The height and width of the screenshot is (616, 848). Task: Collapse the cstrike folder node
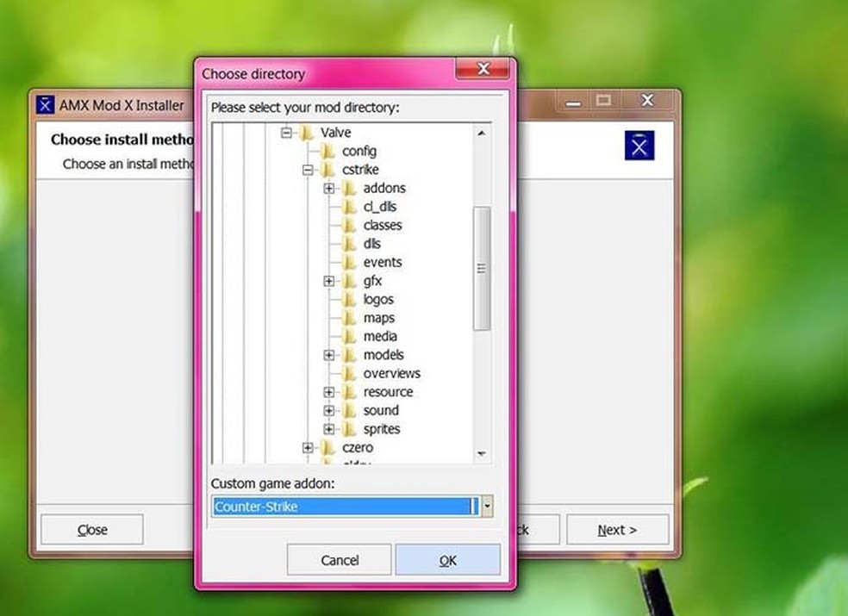(x=308, y=170)
